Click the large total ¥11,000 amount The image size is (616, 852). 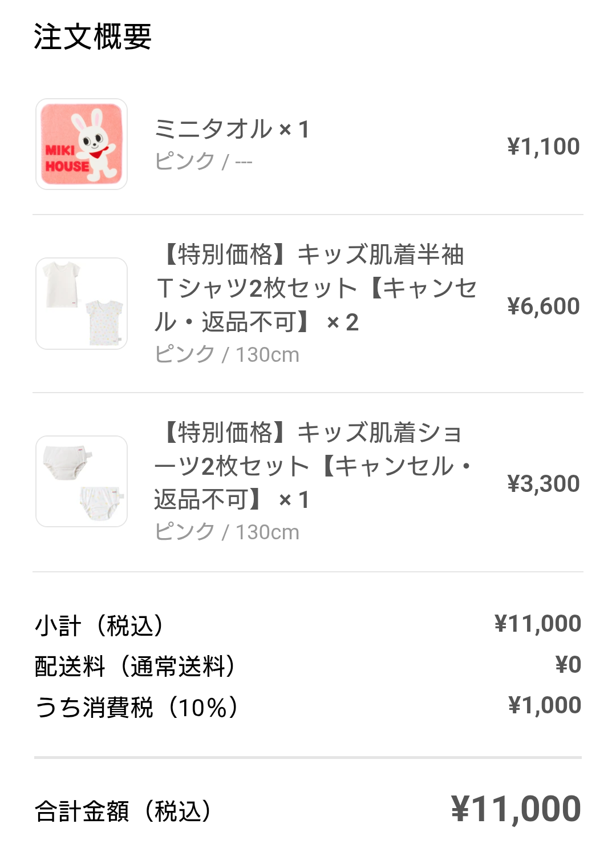point(516,809)
